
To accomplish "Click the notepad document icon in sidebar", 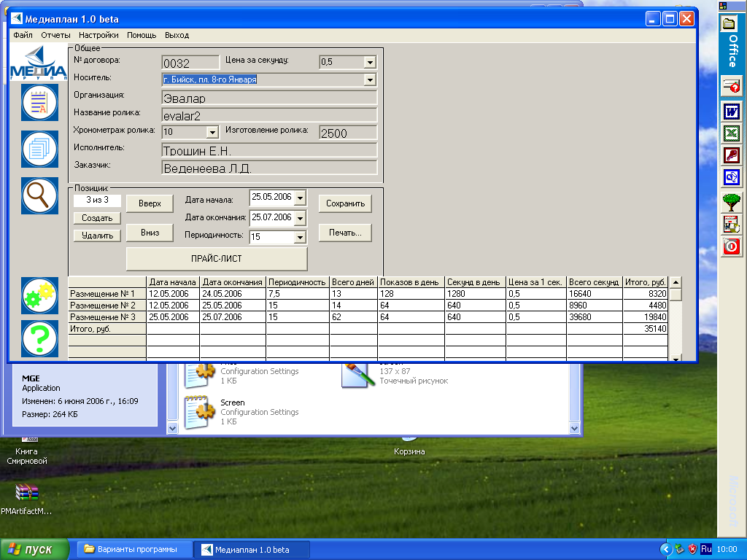I will coord(39,103).
